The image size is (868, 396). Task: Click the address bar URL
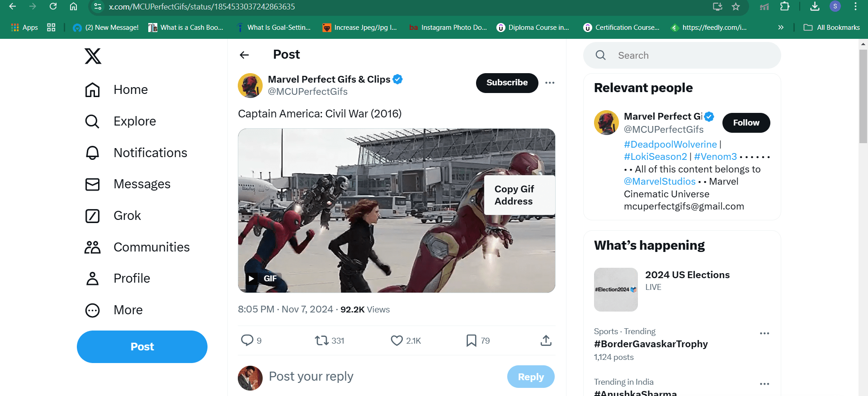pyautogui.click(x=202, y=7)
